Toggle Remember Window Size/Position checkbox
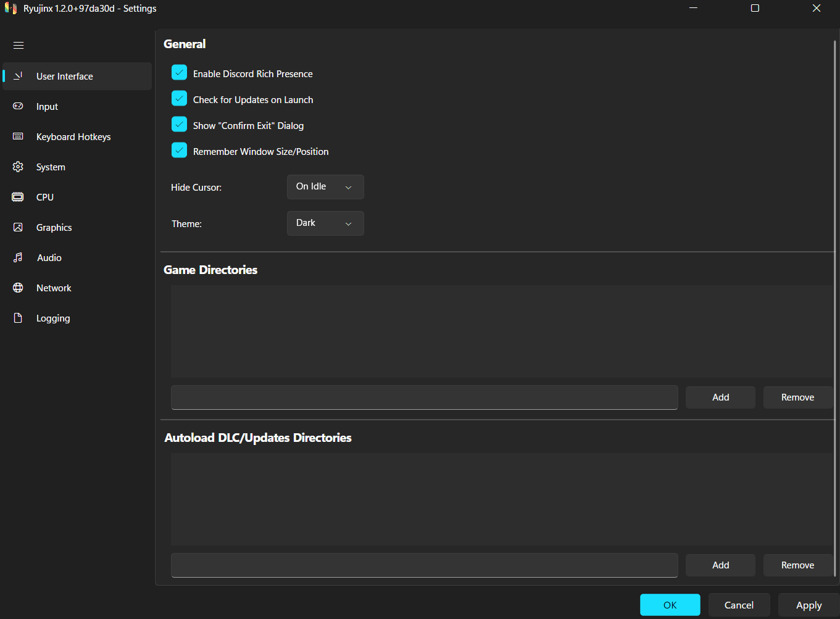840x619 pixels. (x=179, y=151)
